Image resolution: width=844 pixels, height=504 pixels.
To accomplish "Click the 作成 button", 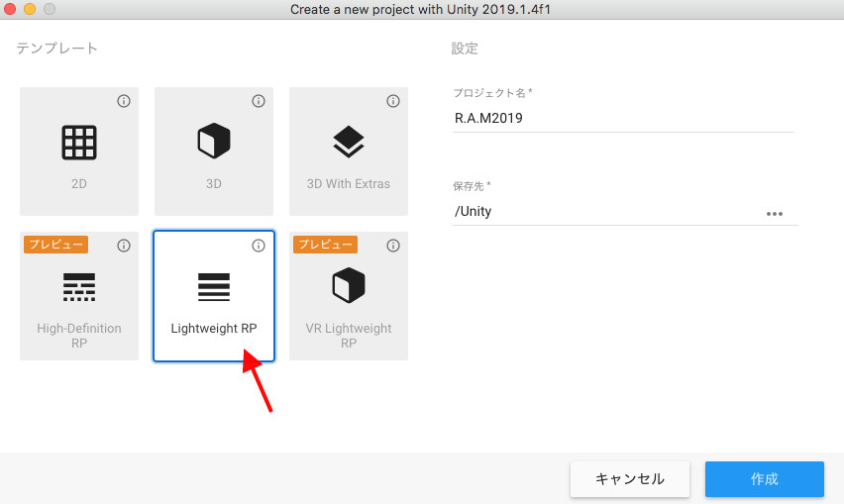I will [765, 478].
